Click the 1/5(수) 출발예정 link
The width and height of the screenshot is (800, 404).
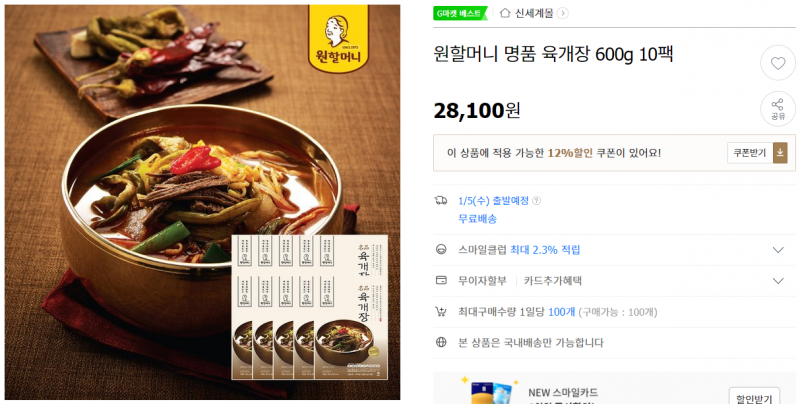(x=493, y=201)
